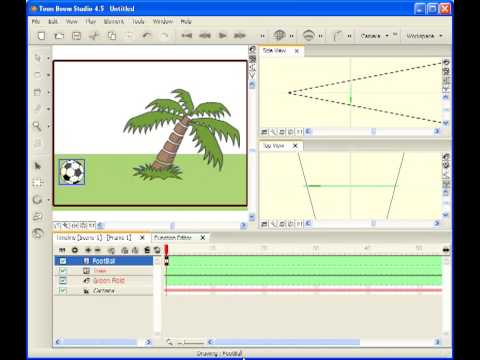Open the Edit menu

53,21
